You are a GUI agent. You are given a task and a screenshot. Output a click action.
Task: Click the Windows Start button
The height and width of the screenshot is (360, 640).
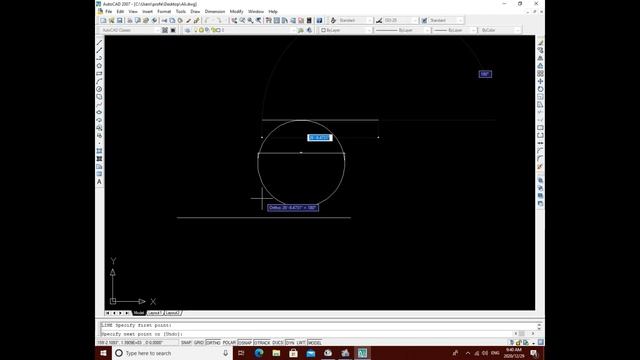pyautogui.click(x=103, y=353)
